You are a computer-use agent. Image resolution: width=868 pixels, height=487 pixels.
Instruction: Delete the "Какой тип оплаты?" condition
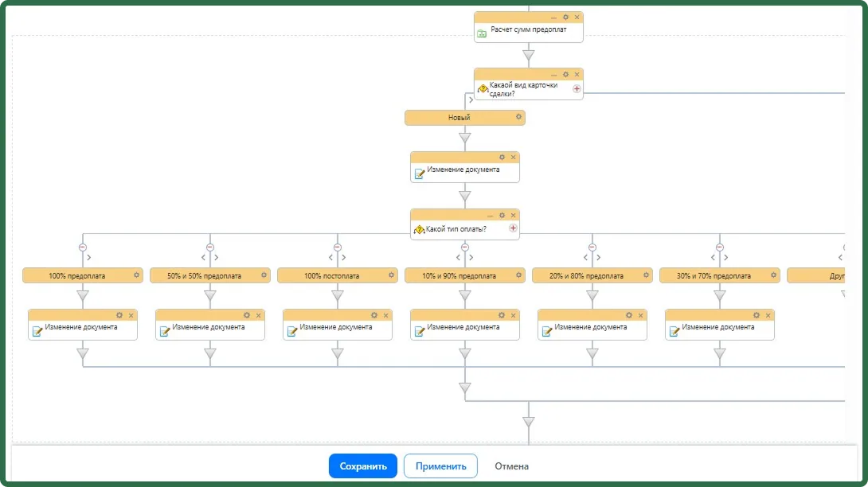pos(513,216)
